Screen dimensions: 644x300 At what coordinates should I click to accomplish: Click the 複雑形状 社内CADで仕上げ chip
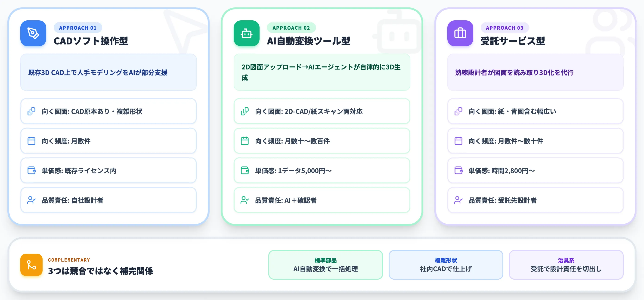coord(446,265)
